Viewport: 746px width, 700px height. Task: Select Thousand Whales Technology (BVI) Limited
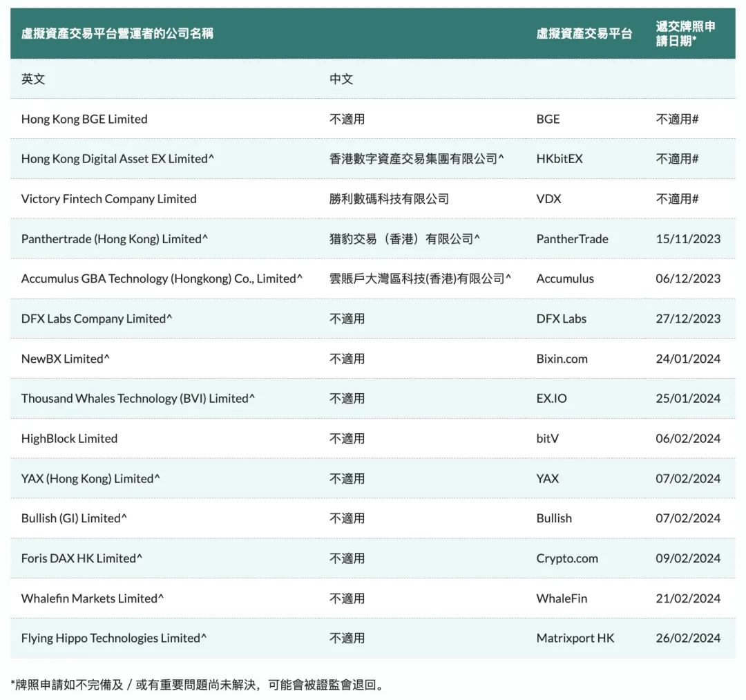coord(138,399)
